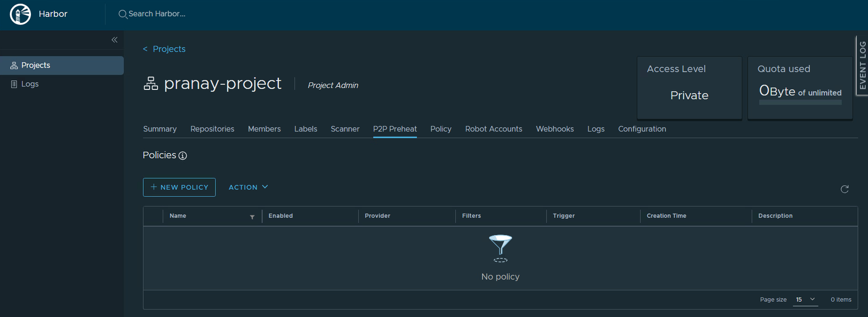
Task: Switch to the Policy tab
Action: pyautogui.click(x=441, y=129)
